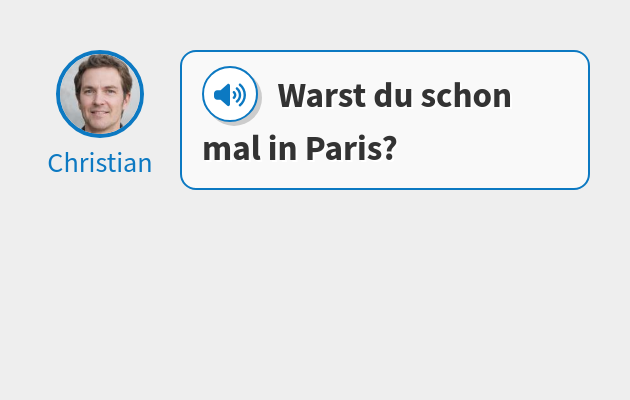630x400 pixels.
Task: Click the name label Christian
Action: (x=100, y=163)
